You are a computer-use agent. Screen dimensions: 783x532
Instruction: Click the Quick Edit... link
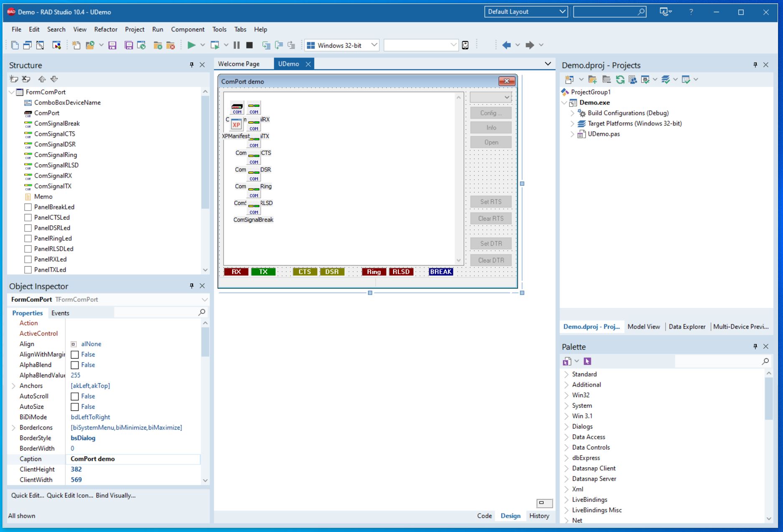point(27,496)
